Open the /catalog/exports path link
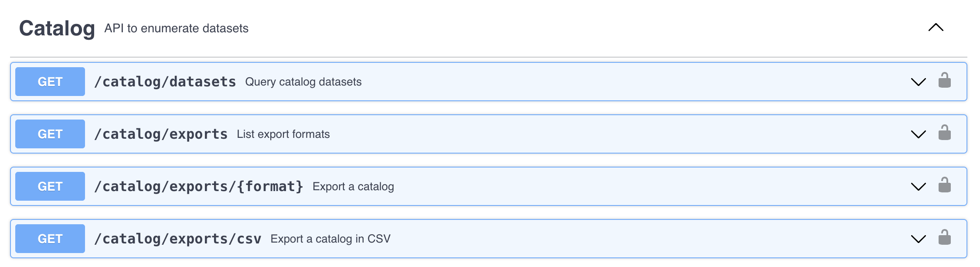Viewport: 980px width, 267px height. coord(161,134)
